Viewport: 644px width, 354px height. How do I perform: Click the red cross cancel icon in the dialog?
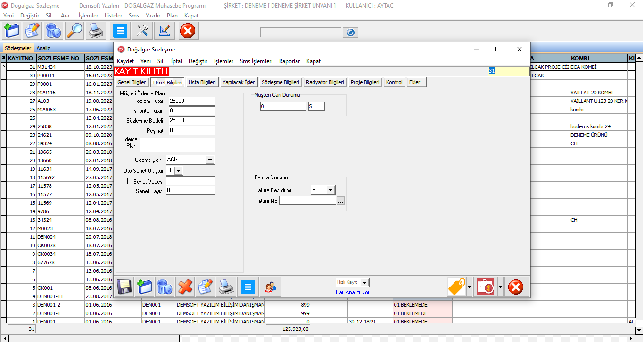pyautogui.click(x=185, y=287)
